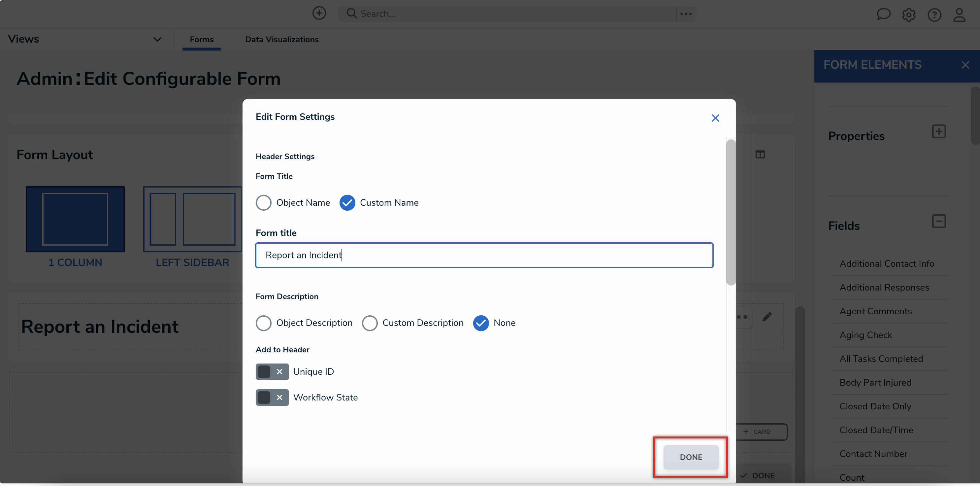Open the settings gear icon
Viewport: 980px width, 486px height.
click(x=908, y=15)
